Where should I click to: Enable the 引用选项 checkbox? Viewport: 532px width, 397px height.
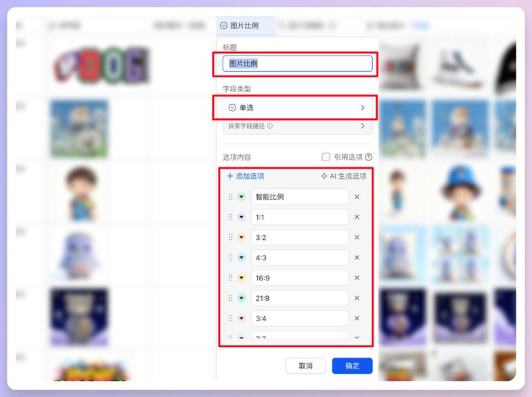326,157
